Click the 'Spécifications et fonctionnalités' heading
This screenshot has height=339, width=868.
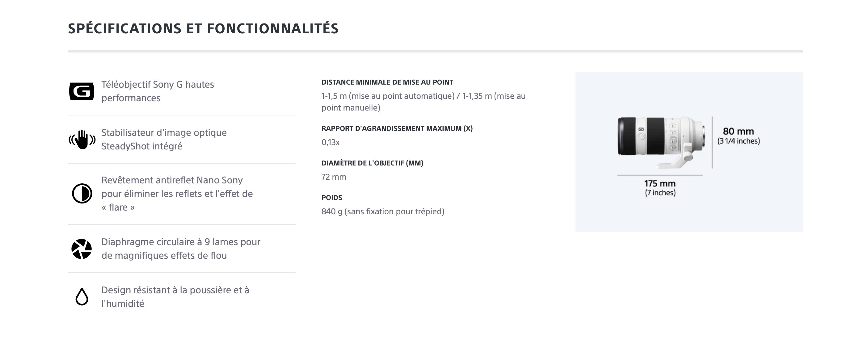[203, 29]
